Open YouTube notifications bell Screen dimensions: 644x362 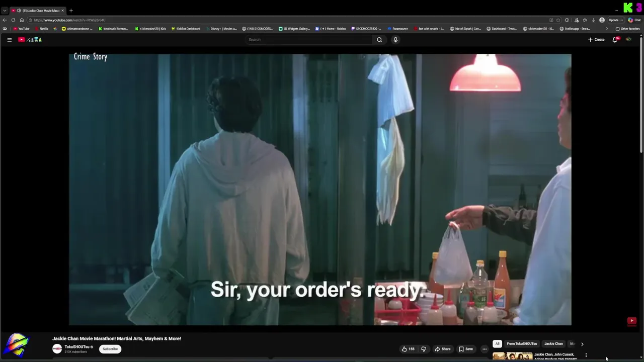click(615, 40)
